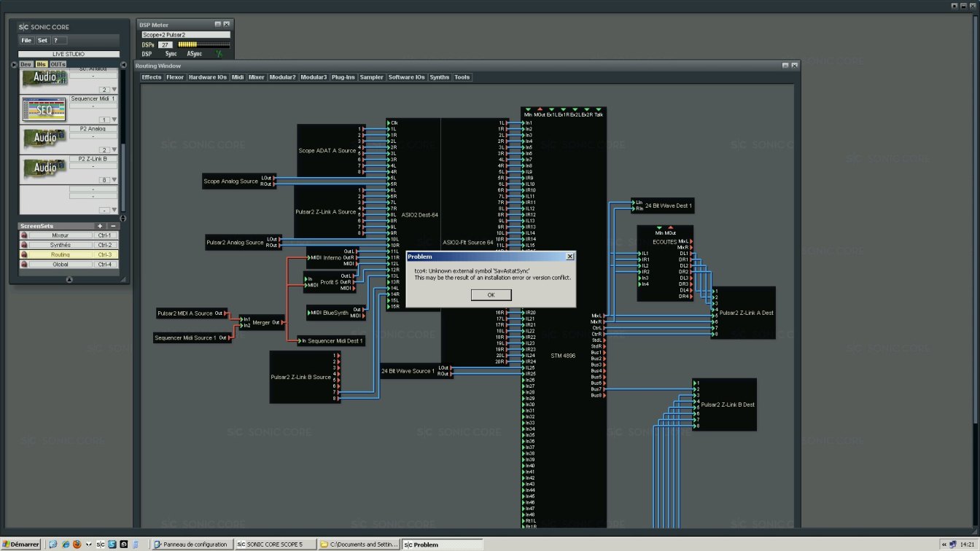Screen dimensions: 980x551
Task: Remove a ScreenSet with minus button
Action: tap(113, 226)
